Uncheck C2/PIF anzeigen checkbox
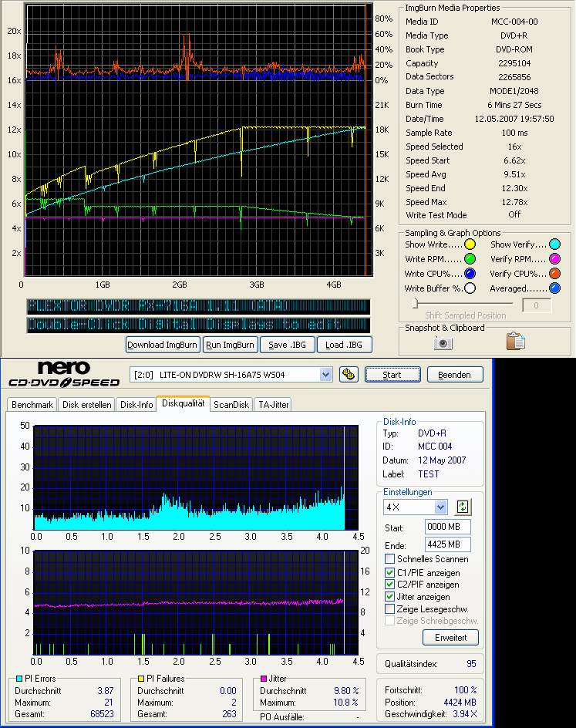The image size is (576, 728). coord(390,584)
